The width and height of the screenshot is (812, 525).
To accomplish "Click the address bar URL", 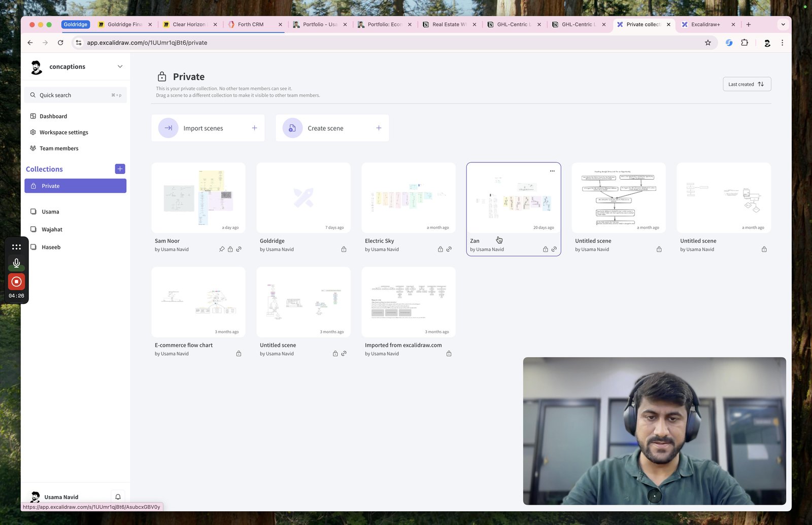I will (147, 43).
